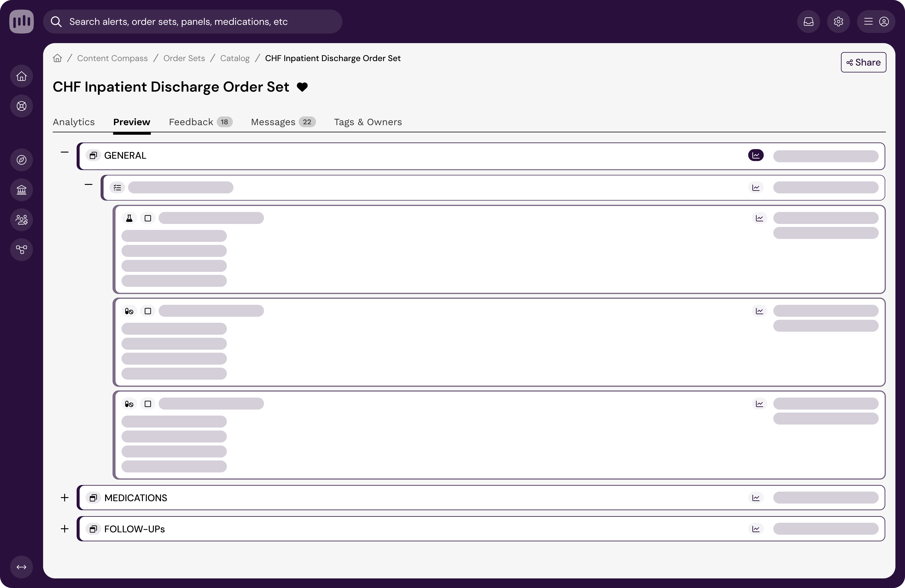905x588 pixels.
Task: Check the checkbox on the first medication item
Action: coord(148,311)
